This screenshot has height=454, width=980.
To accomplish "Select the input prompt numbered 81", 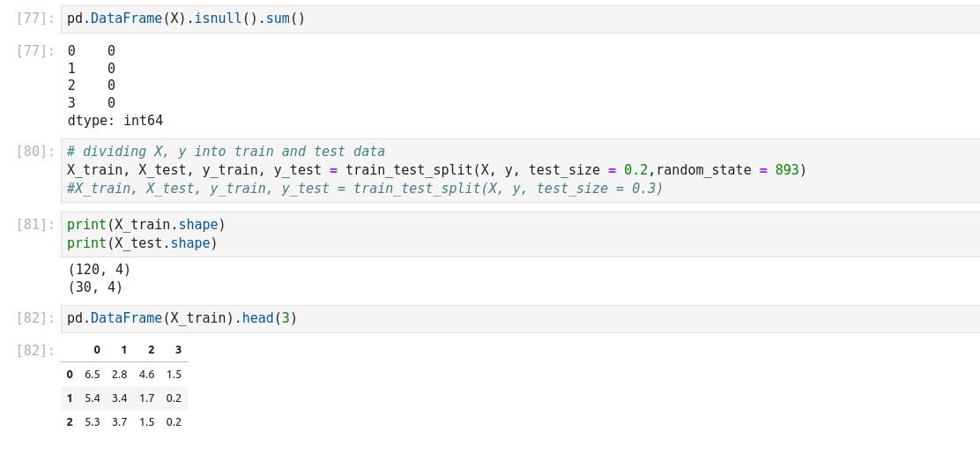I will tap(35, 224).
